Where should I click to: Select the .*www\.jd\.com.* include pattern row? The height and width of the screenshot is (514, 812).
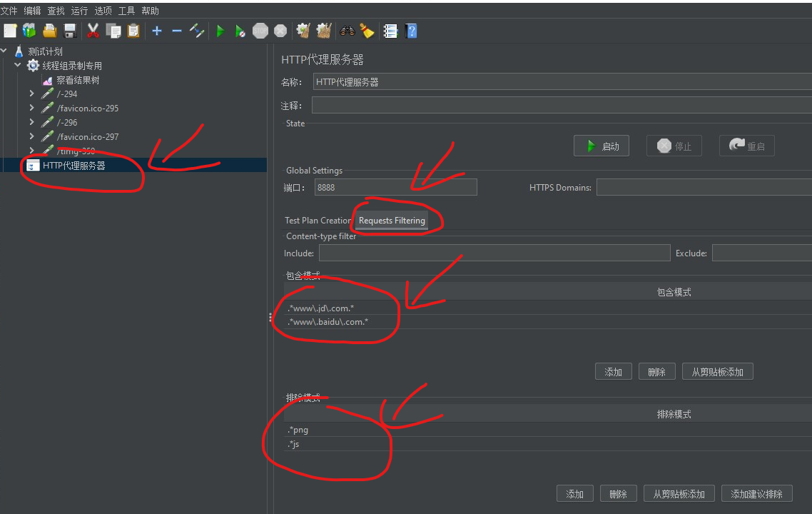[548, 308]
